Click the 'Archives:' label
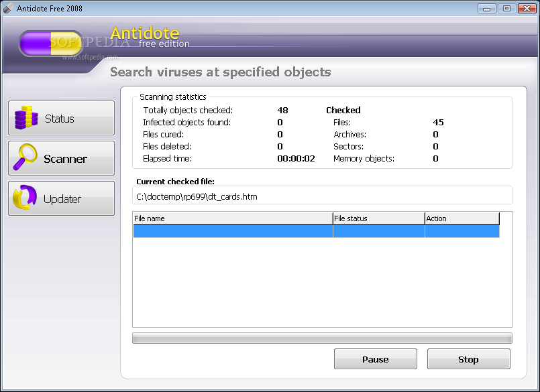The width and height of the screenshot is (540, 392). click(349, 134)
